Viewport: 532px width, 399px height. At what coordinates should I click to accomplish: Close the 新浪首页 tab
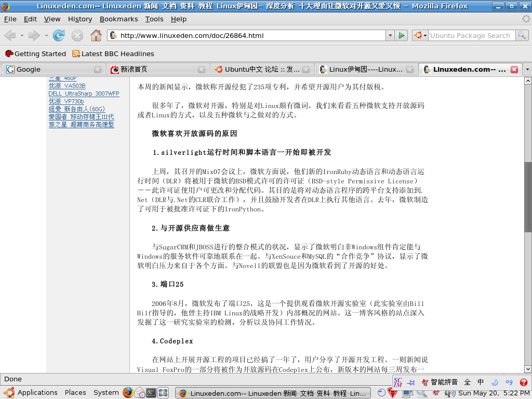pyautogui.click(x=202, y=70)
